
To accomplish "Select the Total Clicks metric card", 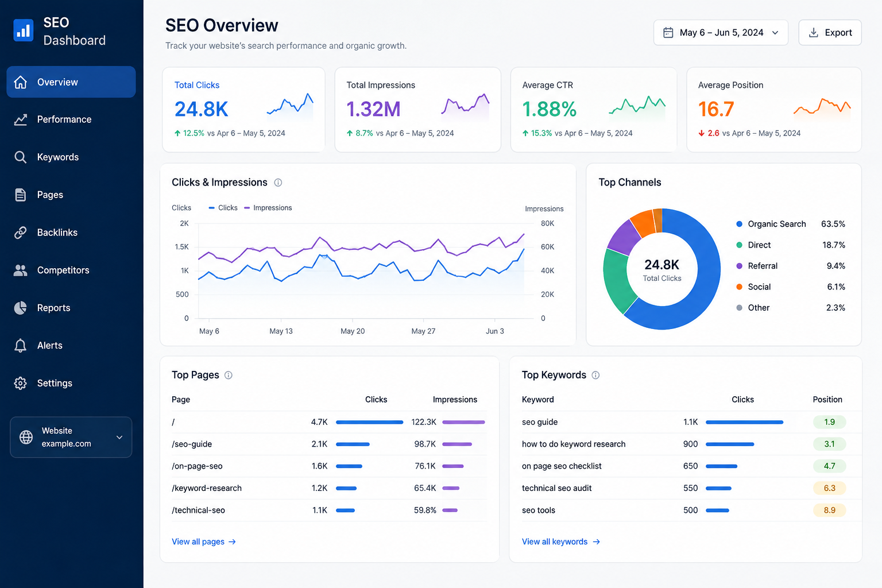I will click(243, 110).
